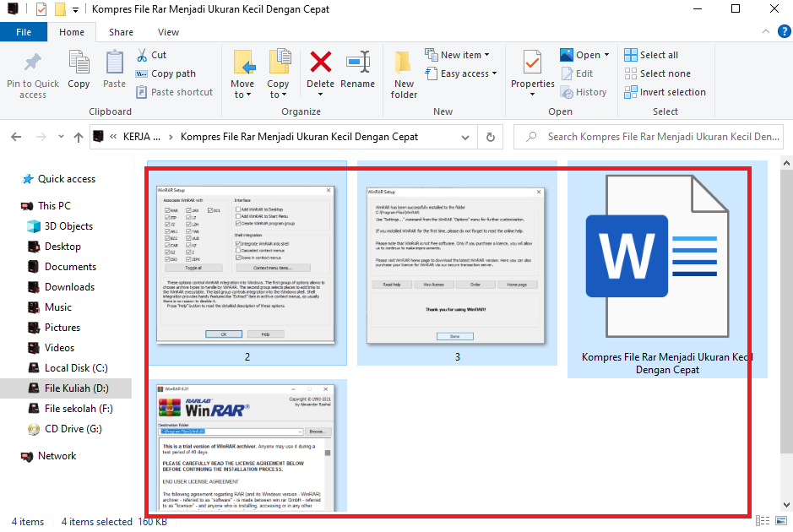The image size is (793, 532).
Task: Go forward with the right arrow
Action: click(x=41, y=137)
